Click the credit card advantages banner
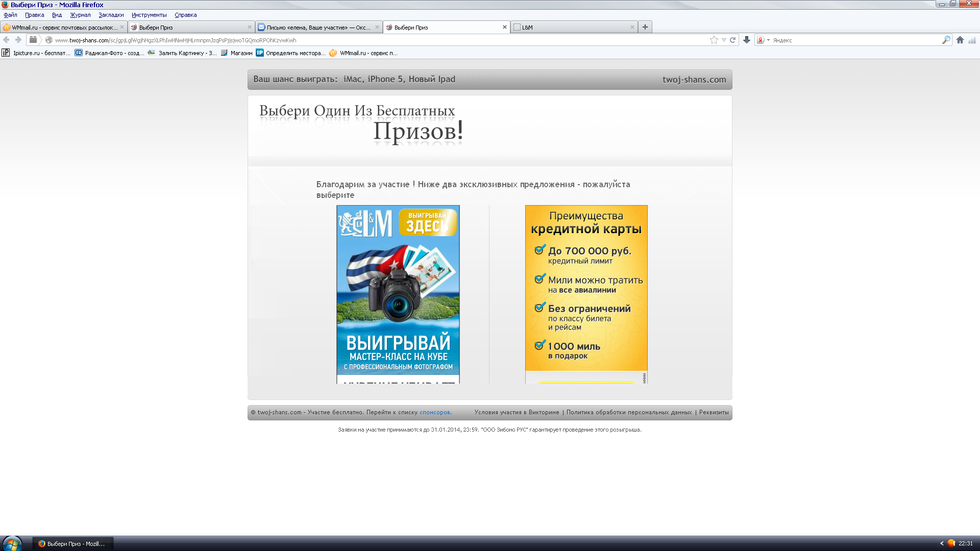980x551 pixels. (586, 294)
